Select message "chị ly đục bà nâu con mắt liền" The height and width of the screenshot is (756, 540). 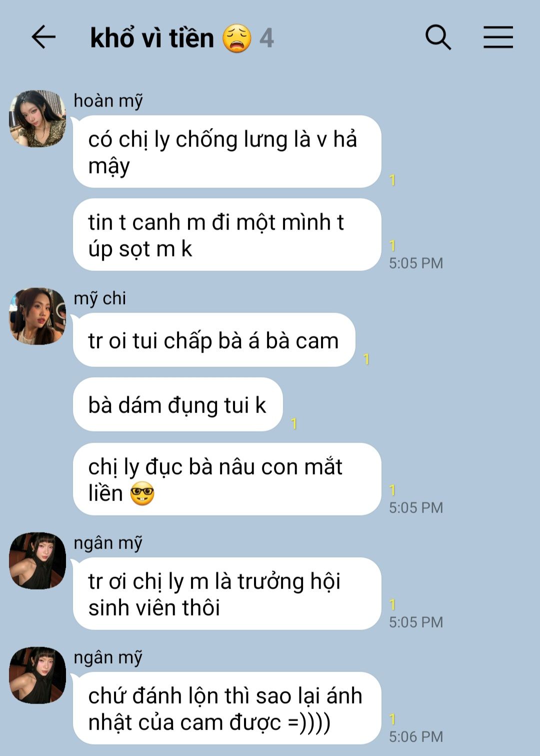coord(227,479)
